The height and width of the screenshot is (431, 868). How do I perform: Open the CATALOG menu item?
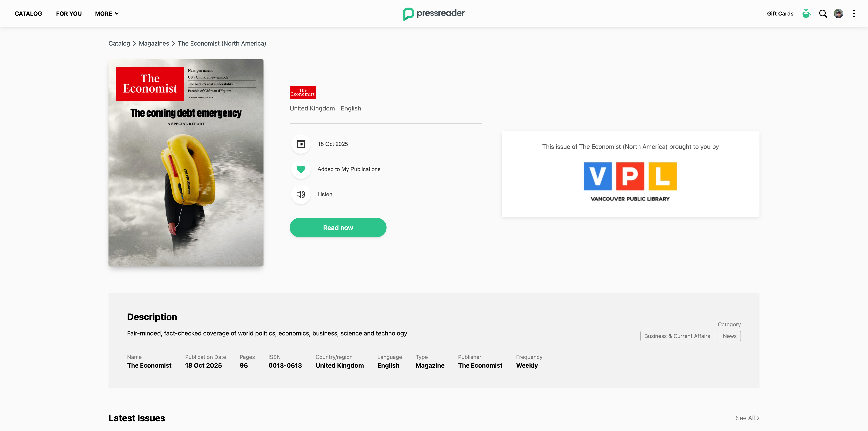point(28,14)
